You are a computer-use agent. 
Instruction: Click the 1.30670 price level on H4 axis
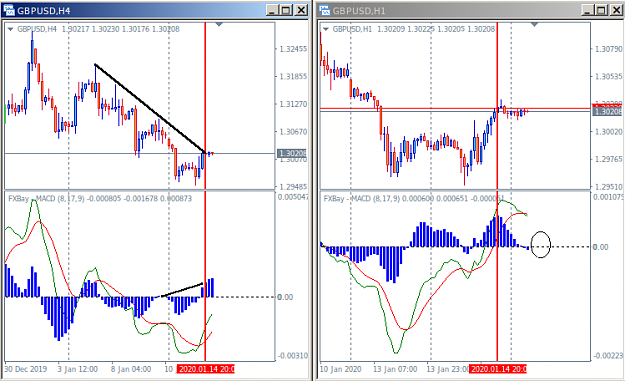click(x=293, y=132)
